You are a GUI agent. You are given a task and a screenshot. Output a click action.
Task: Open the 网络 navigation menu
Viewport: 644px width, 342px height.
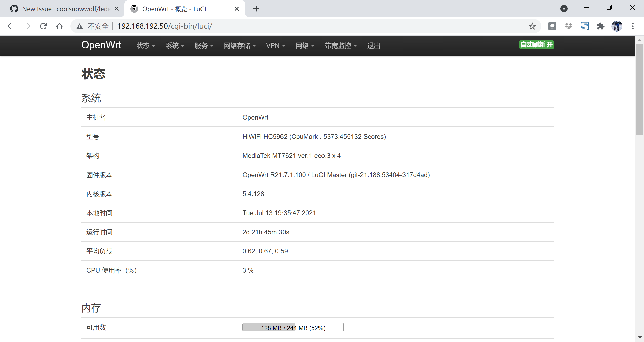[305, 46]
